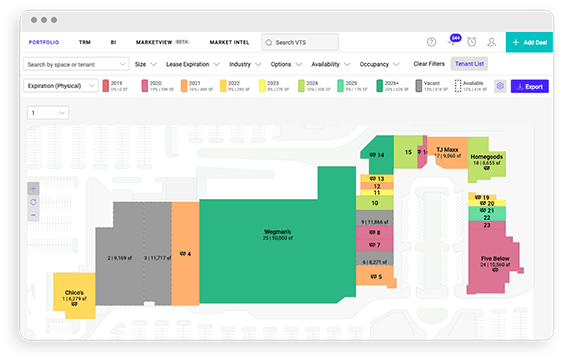Open the user profile icon
The width and height of the screenshot is (564, 360).
pyautogui.click(x=491, y=42)
